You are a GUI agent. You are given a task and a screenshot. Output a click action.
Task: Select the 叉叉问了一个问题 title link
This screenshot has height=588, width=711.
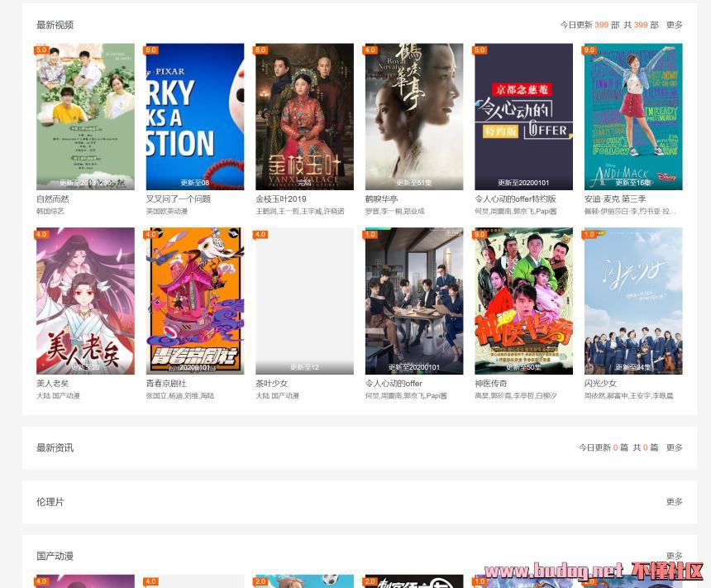click(179, 199)
